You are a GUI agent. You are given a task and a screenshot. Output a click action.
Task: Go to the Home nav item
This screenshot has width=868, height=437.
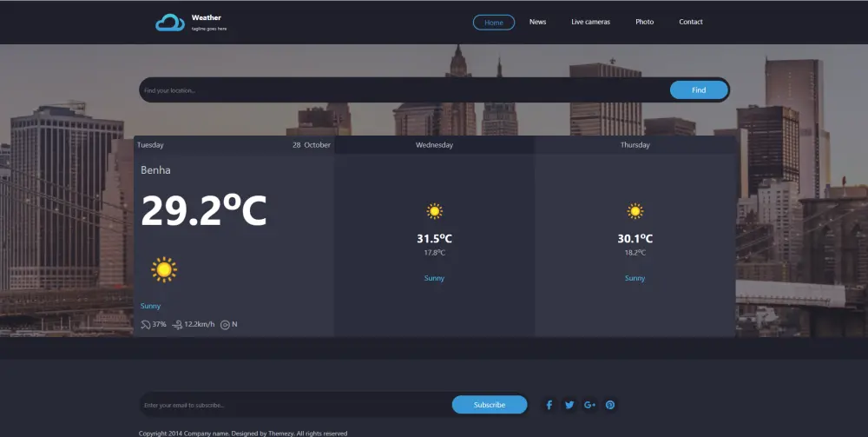[494, 23]
